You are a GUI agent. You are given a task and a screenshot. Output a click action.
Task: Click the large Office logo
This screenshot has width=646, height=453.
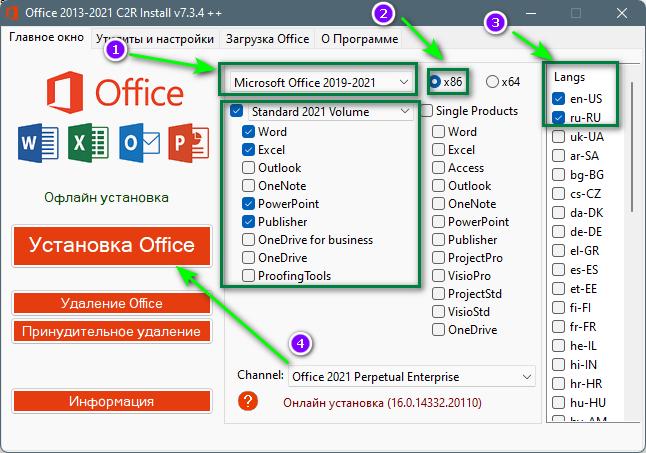coord(115,93)
